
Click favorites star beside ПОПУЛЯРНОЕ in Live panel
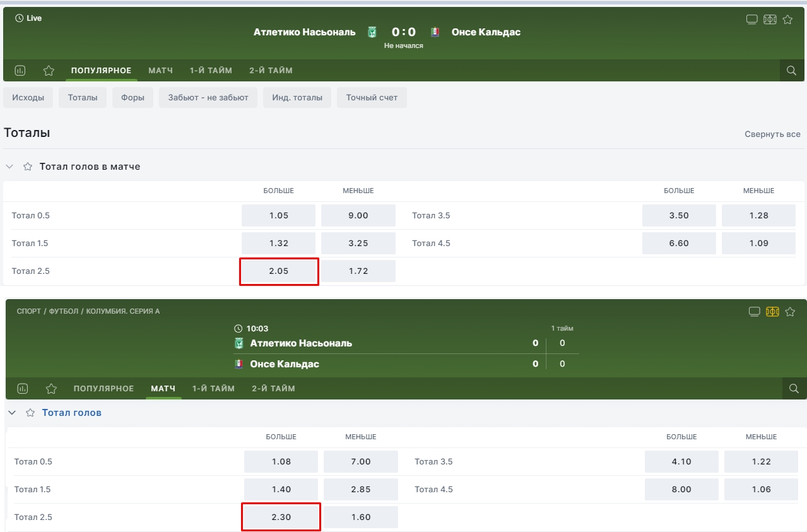click(49, 71)
